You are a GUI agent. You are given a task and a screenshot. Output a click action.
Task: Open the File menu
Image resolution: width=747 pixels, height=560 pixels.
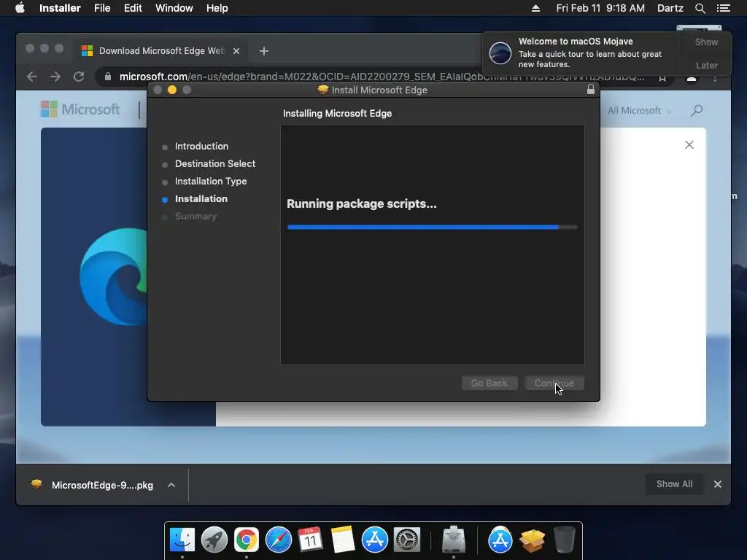pyautogui.click(x=102, y=8)
